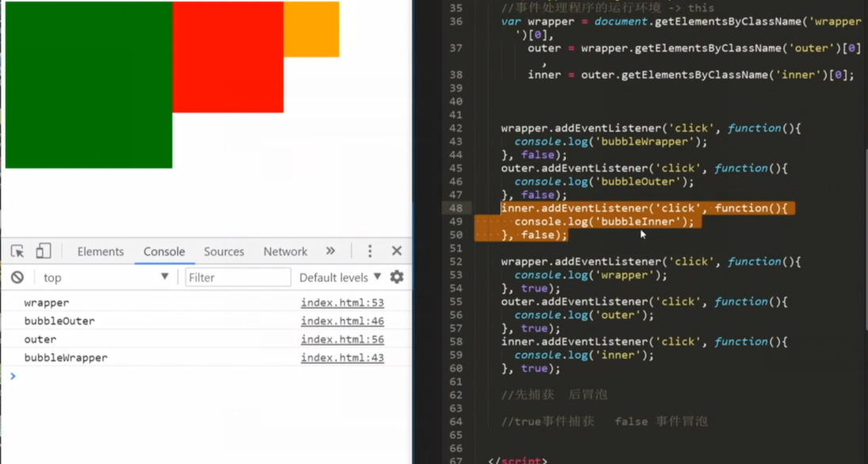
Task: Click line number 42 in the editor gutter
Action: click(x=455, y=128)
